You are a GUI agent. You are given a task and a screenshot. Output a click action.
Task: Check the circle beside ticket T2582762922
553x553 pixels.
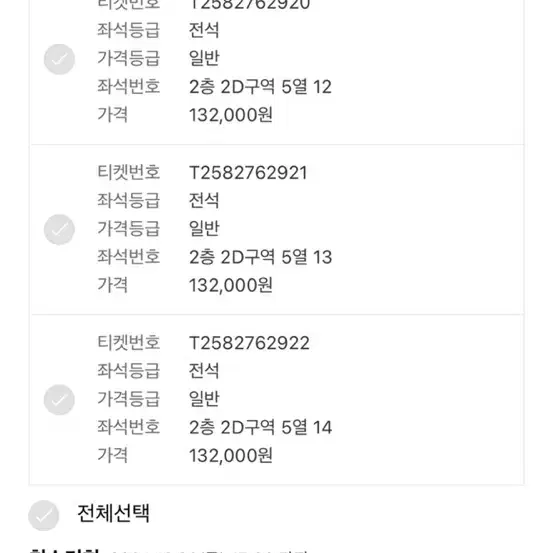59,400
